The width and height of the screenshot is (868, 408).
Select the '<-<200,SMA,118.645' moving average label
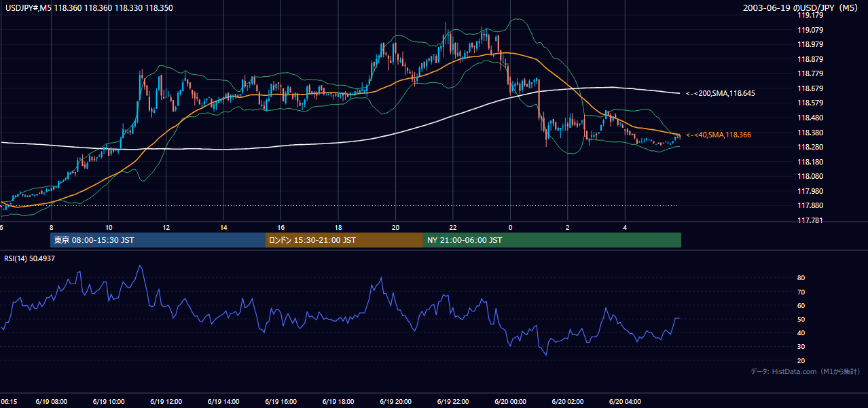click(721, 93)
